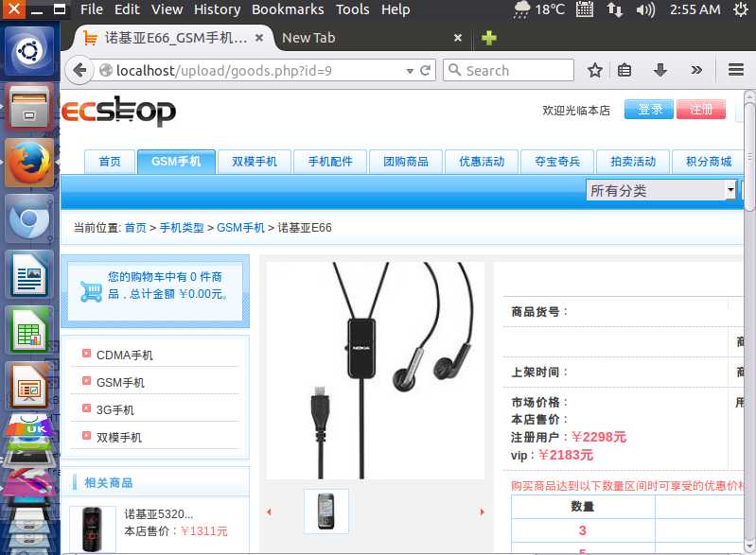Screen dimensions: 756x555
Task: Open related product 诺基亚5320 link
Action: (x=159, y=514)
